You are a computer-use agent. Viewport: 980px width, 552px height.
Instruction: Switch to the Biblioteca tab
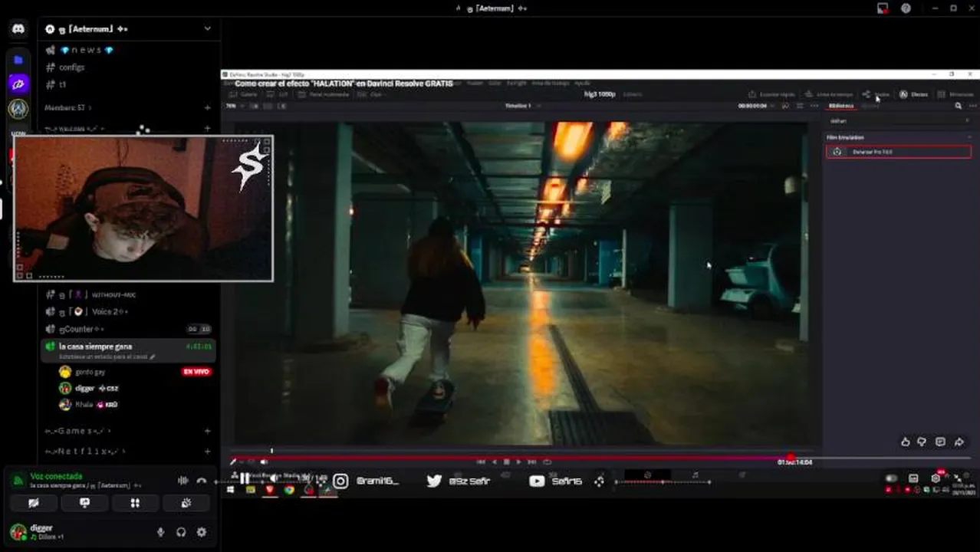pos(841,106)
